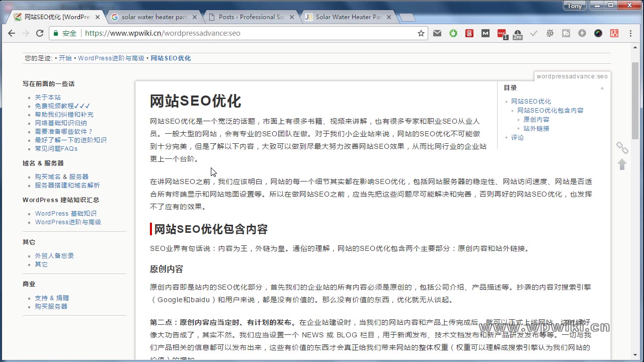Viewport: 644px width, 362px height.
Task: Open WordPress进阶与高级 breadcrumb link
Action: pos(111,58)
